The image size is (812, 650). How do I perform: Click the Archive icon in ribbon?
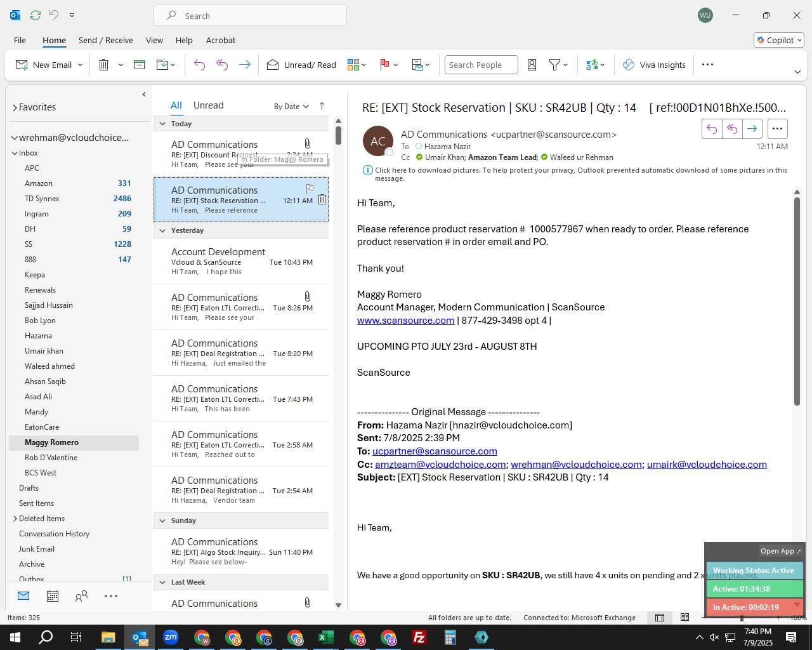tap(140, 65)
